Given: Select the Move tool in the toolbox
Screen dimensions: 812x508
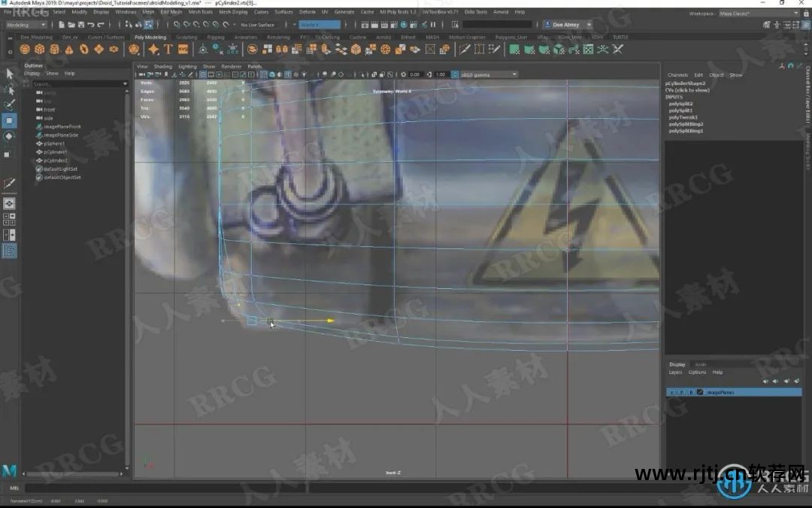Looking at the screenshot, I should click(x=9, y=120).
